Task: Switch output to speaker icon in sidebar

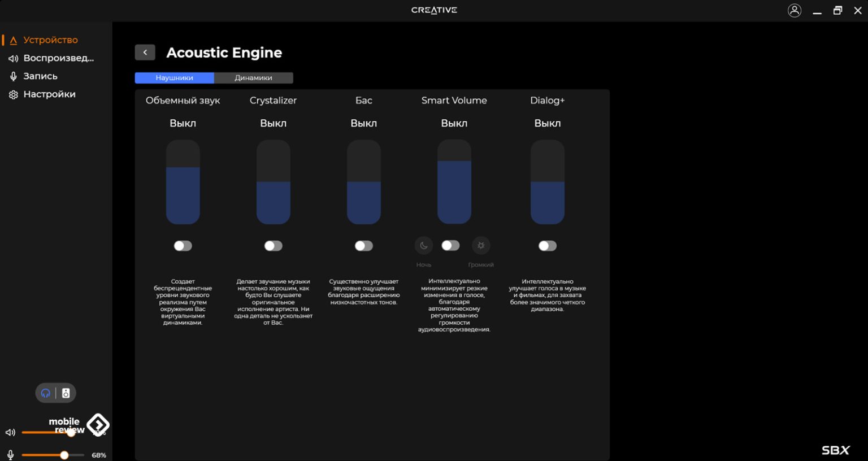Action: pos(66,393)
